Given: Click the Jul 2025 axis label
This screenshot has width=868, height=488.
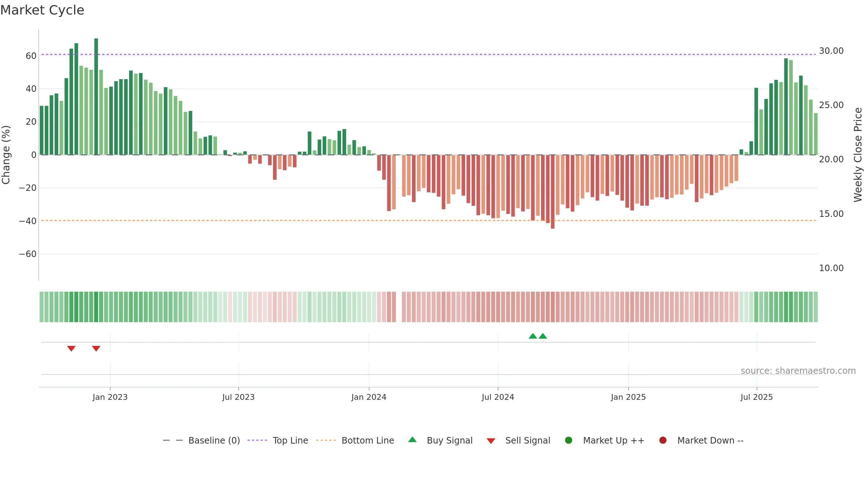Looking at the screenshot, I should [x=757, y=397].
